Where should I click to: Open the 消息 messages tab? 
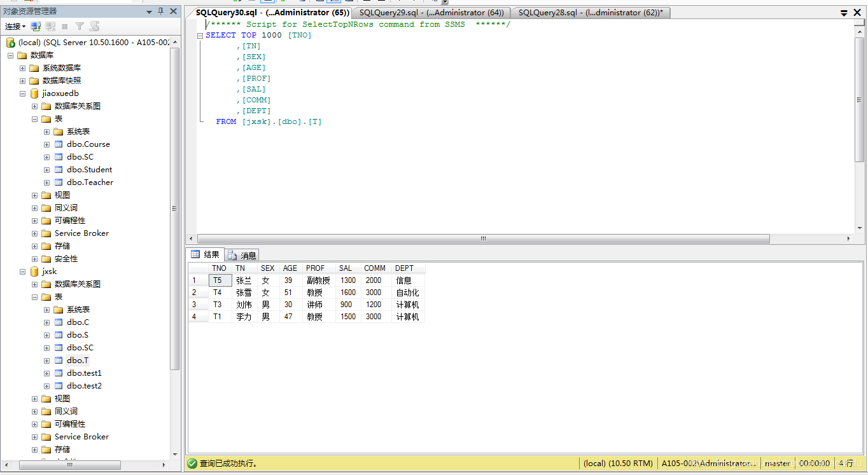pyautogui.click(x=242, y=255)
